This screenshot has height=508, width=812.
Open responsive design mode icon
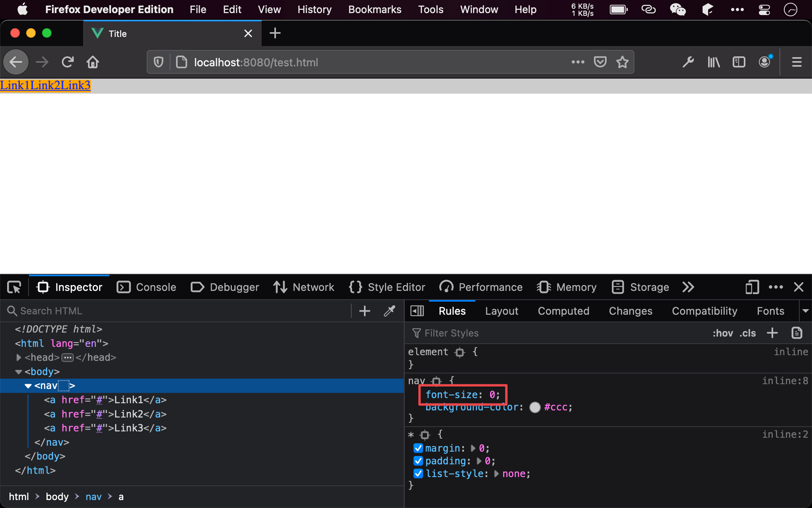pyautogui.click(x=752, y=287)
